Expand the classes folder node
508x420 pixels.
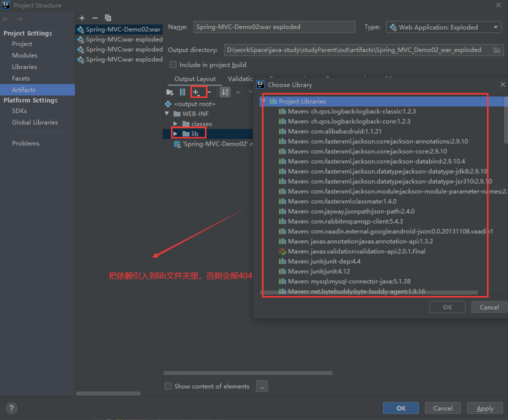[175, 124]
